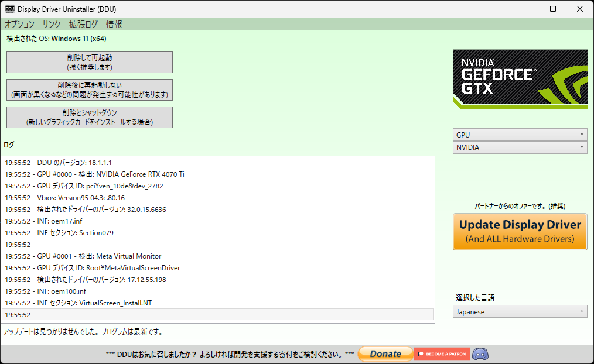This screenshot has height=364, width=594.
Task: Click the Become a Patron button
Action: point(442,354)
